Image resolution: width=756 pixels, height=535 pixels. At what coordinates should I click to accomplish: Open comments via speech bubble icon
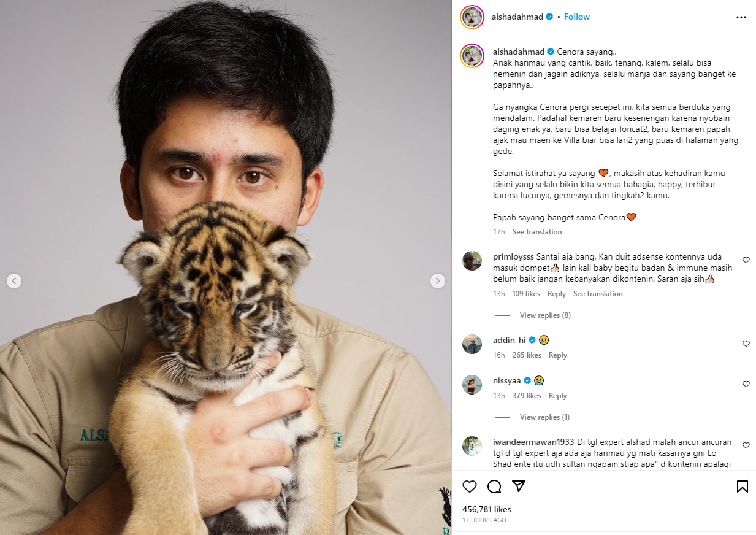(494, 487)
